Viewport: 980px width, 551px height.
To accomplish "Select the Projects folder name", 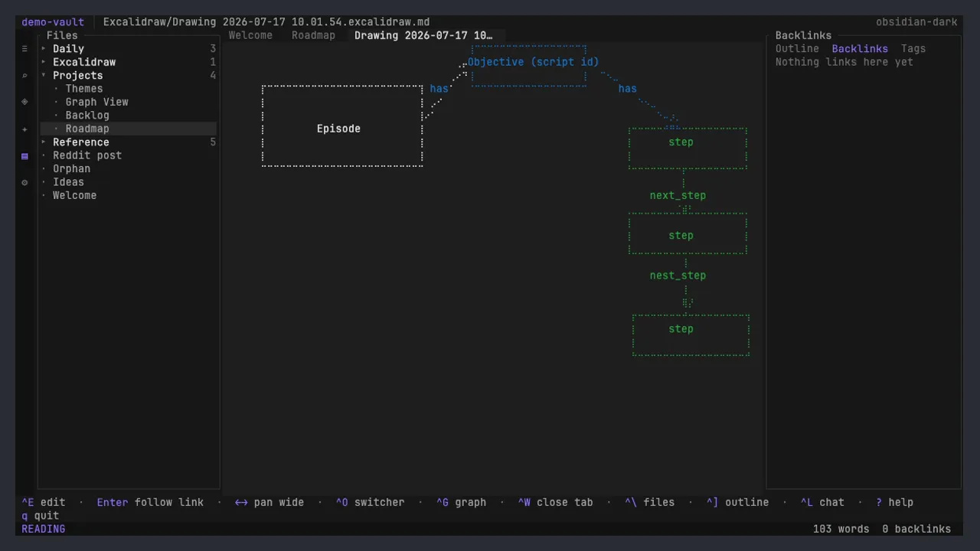I will (77, 76).
